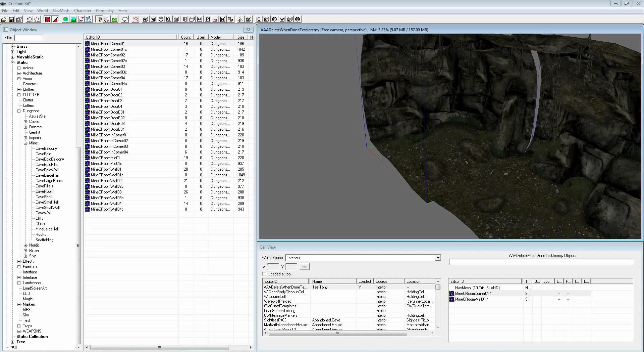
Task: Open the Character menu
Action: (83, 11)
